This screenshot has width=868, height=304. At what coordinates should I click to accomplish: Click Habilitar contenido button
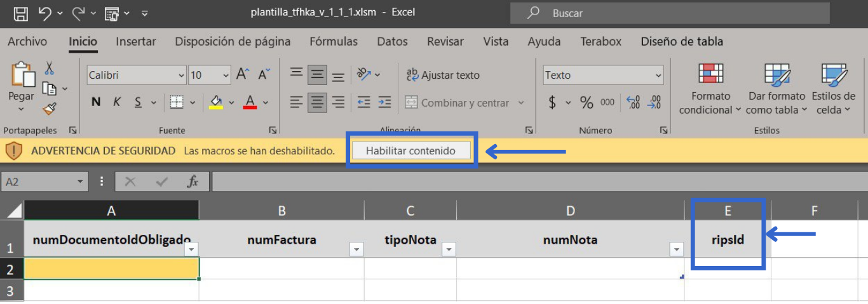(x=410, y=151)
